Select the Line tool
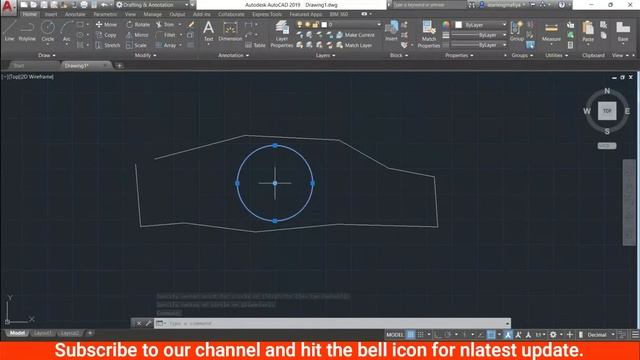The height and width of the screenshot is (360, 640). coord(9,31)
